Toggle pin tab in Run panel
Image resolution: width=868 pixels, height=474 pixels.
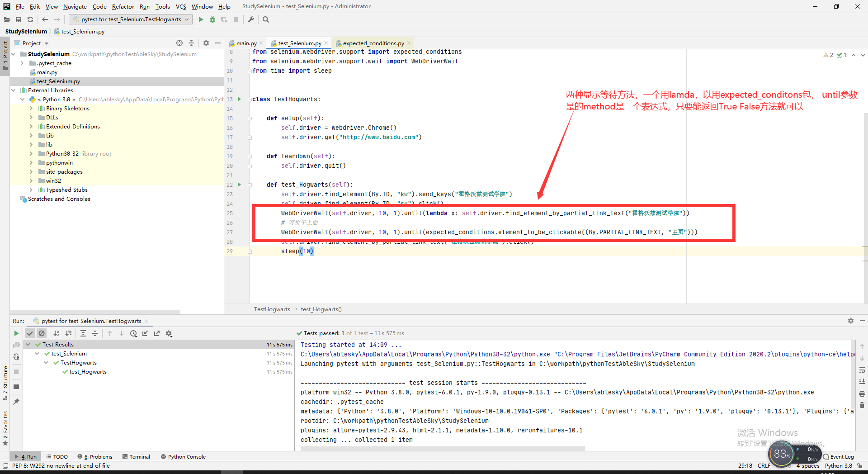(x=16, y=401)
